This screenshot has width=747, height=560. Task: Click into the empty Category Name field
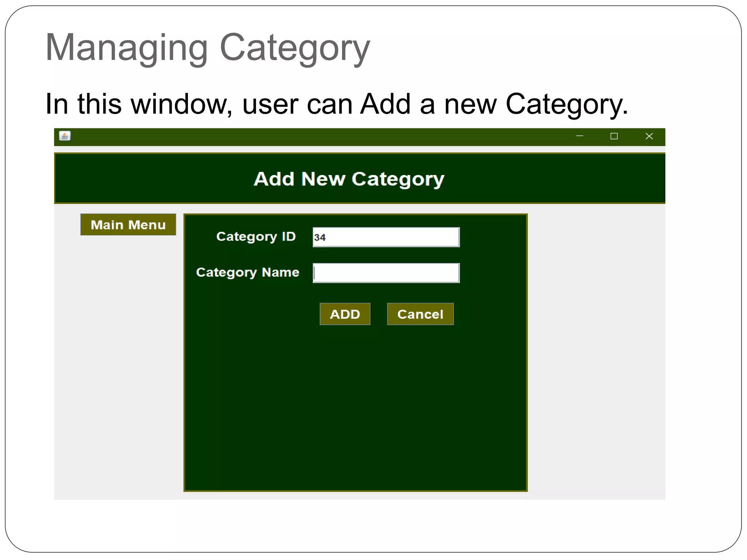point(386,273)
